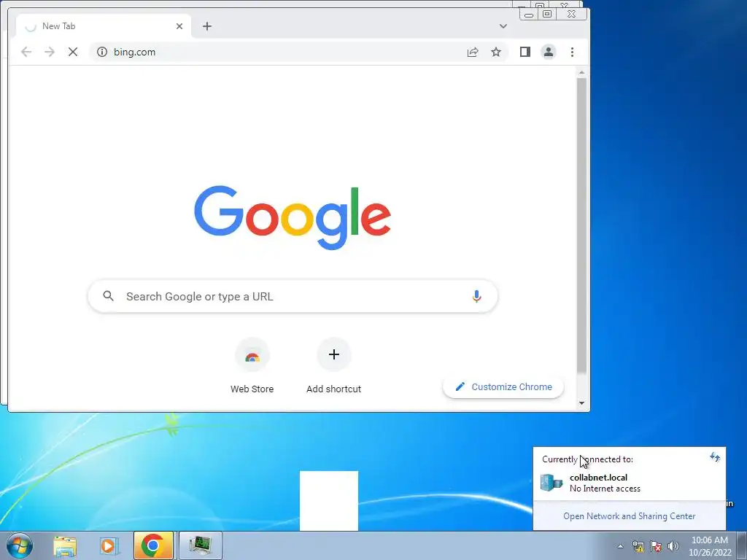Image resolution: width=747 pixels, height=560 pixels.
Task: Click the page scroll-down arrow
Action: tap(581, 403)
